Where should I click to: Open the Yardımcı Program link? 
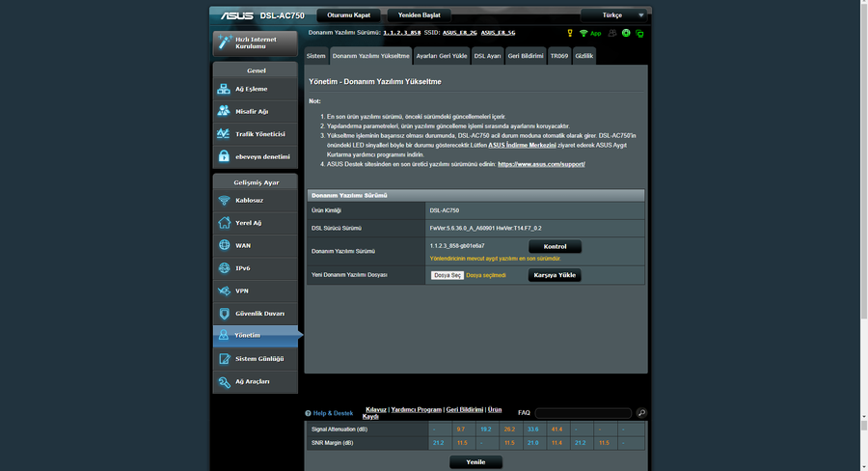tap(417, 409)
